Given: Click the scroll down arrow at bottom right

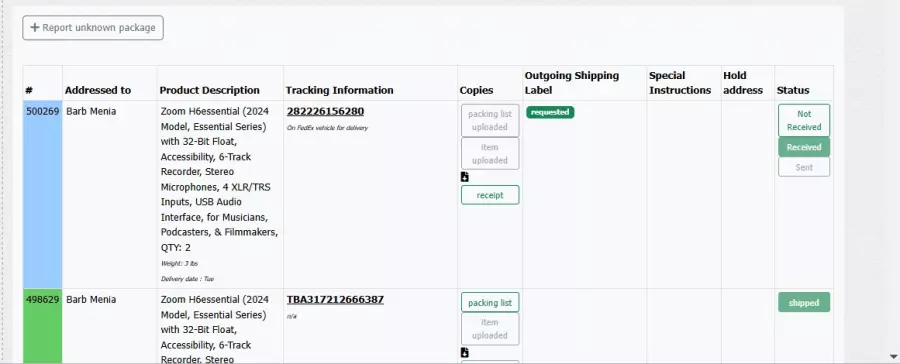Looking at the screenshot, I should pos(893,357).
